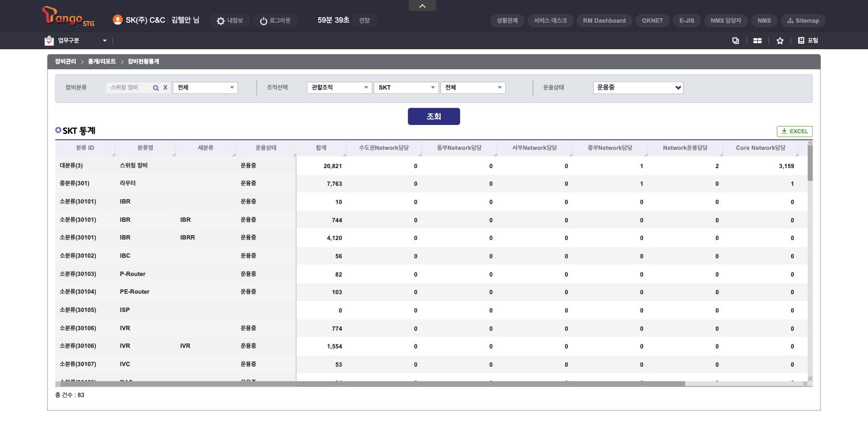Screen dimensions: 868x427
Task: Extend session with 연장 button
Action: click(364, 20)
